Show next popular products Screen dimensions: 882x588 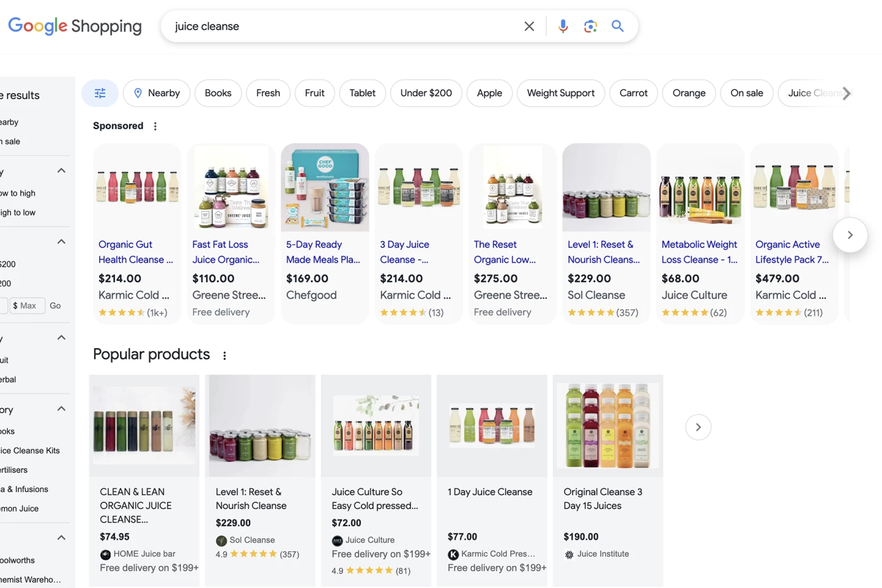[x=698, y=427]
